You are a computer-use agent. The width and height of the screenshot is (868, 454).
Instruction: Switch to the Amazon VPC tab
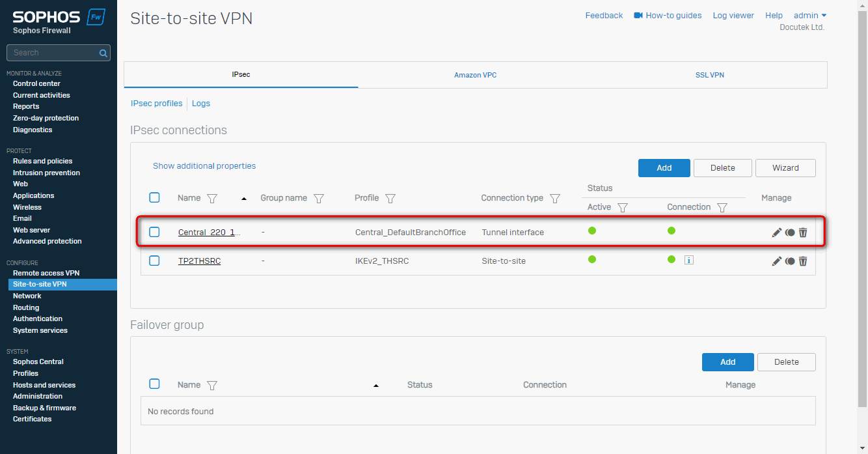(475, 75)
